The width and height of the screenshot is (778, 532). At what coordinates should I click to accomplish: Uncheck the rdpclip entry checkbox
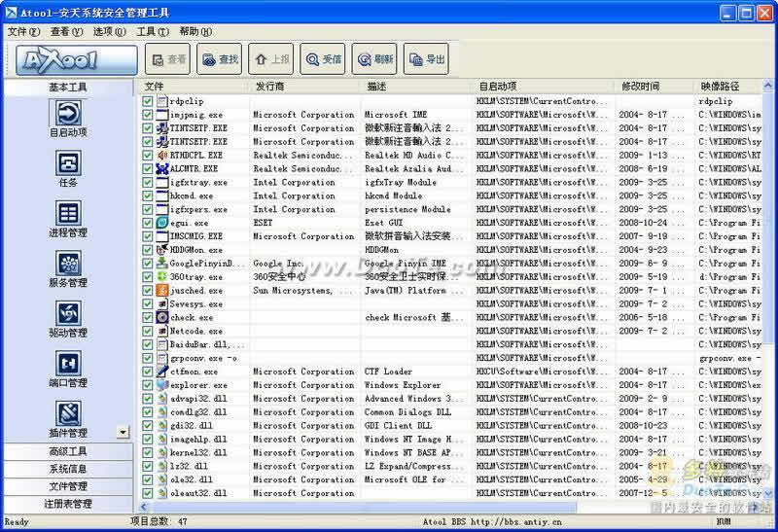click(148, 101)
